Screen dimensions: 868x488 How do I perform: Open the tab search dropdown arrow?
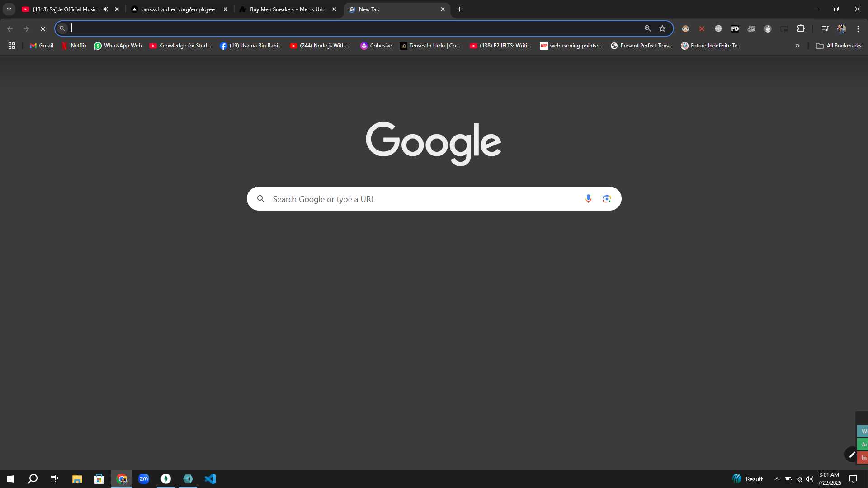coord(9,9)
